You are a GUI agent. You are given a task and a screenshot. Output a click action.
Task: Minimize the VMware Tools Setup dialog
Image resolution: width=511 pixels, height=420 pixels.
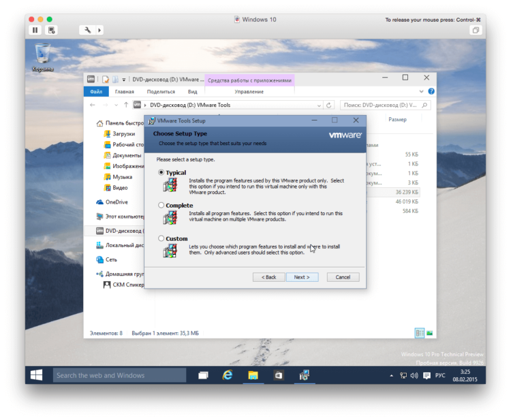pyautogui.click(x=314, y=120)
